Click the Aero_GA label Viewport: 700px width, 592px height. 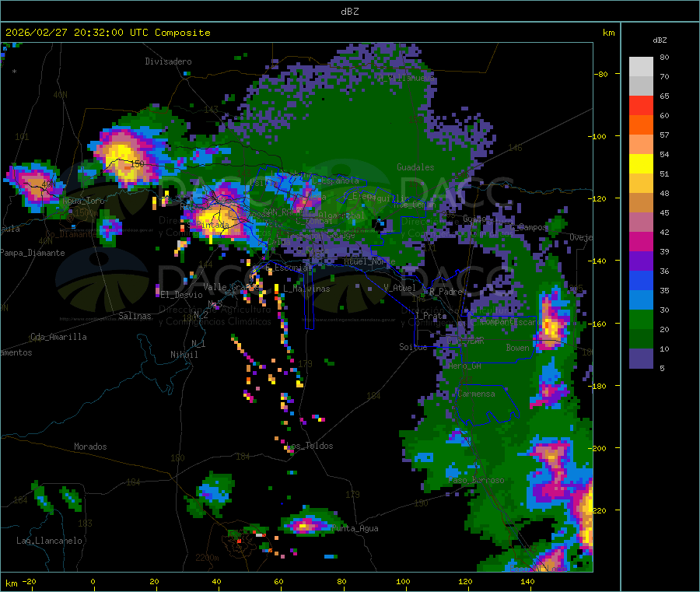tap(464, 366)
